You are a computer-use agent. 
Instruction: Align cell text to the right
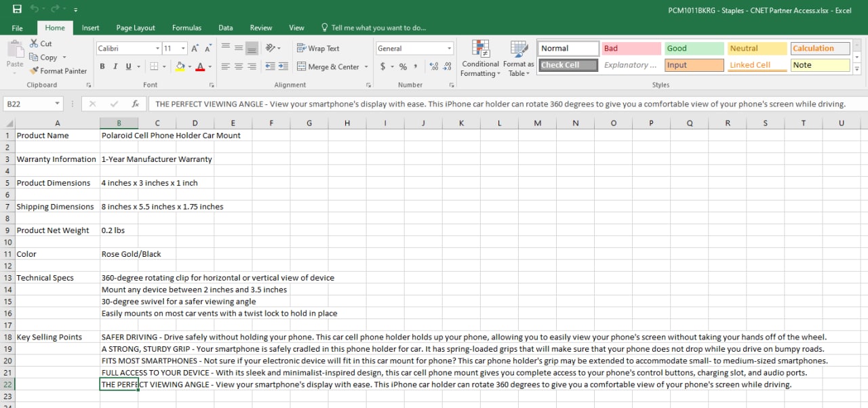coord(252,66)
